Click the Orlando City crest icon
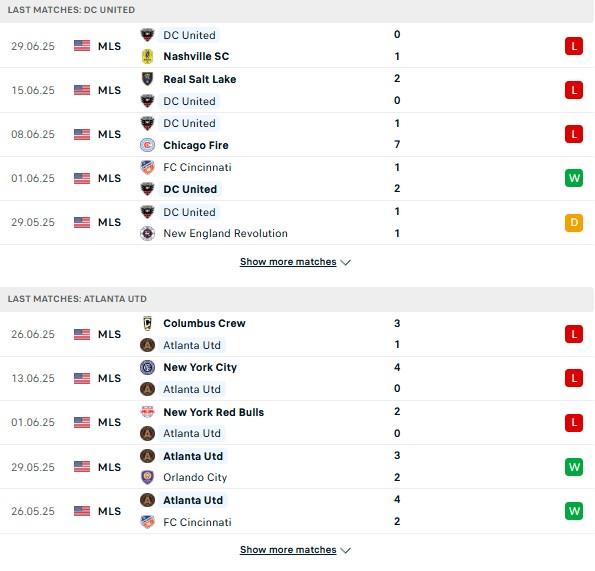595x571 pixels. [x=147, y=477]
